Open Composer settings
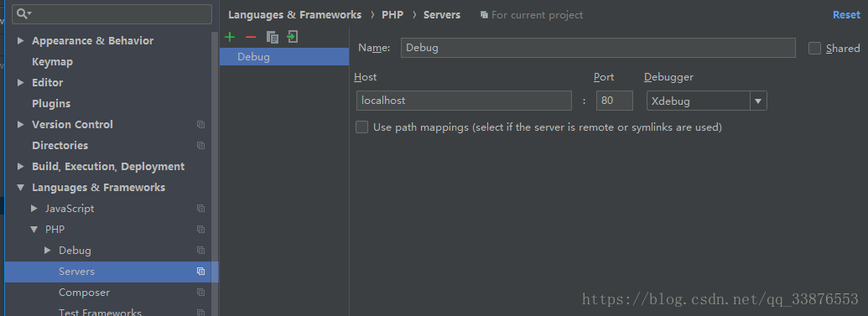The width and height of the screenshot is (868, 316). pos(84,293)
